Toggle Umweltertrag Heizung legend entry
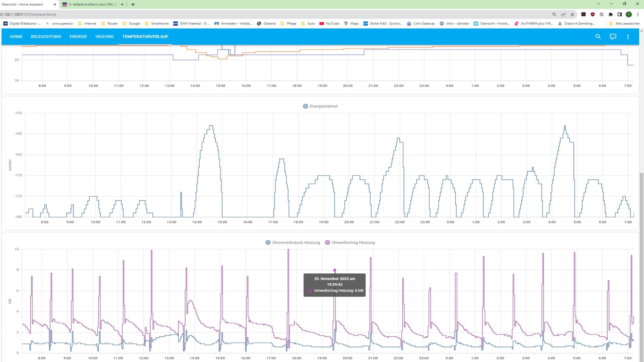644x362 pixels. (350, 243)
